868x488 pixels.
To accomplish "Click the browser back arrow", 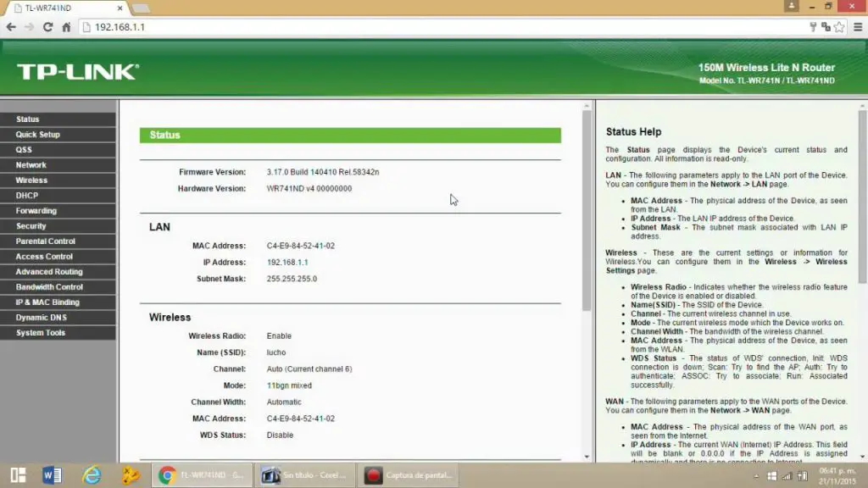I will click(x=10, y=26).
